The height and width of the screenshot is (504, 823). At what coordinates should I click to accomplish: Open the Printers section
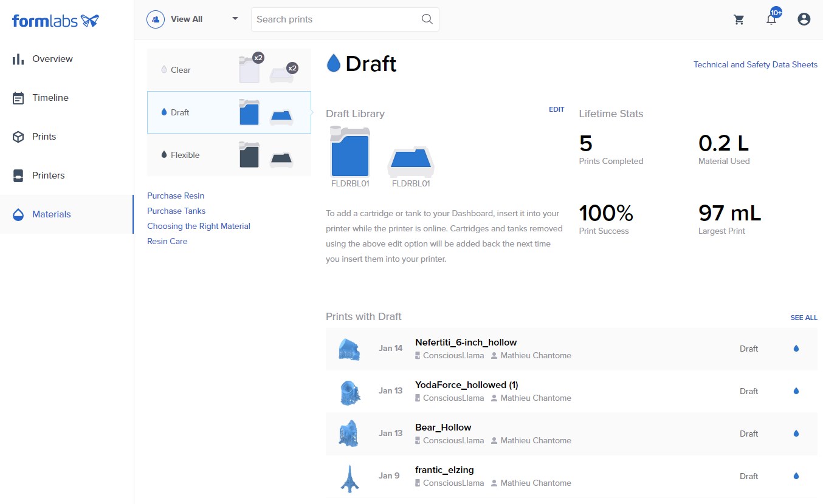pyautogui.click(x=67, y=175)
